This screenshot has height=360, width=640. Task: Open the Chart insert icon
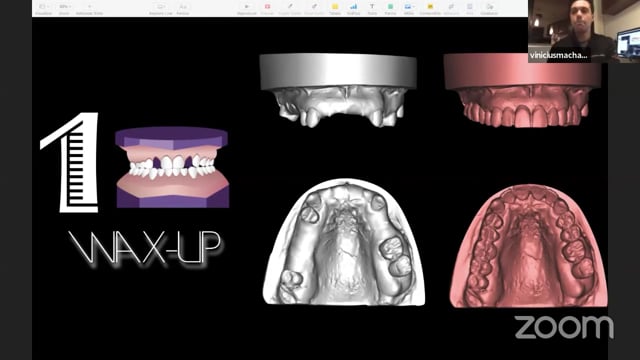[353, 7]
